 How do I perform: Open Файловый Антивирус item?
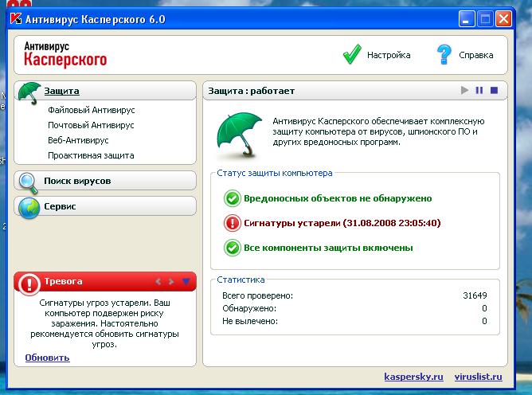92,110
